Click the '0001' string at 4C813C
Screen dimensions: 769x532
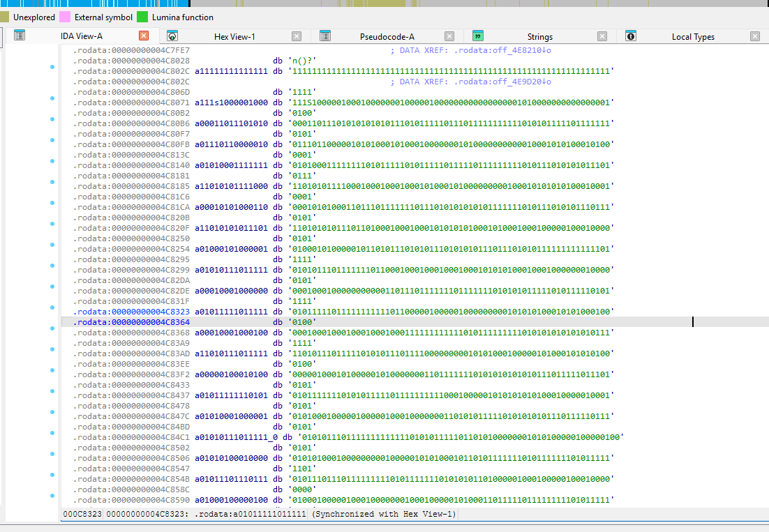(x=302, y=155)
